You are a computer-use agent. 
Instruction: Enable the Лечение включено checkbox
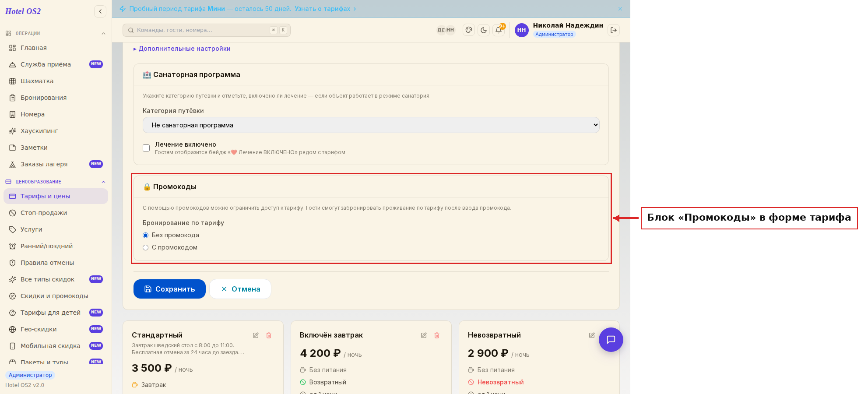[146, 148]
